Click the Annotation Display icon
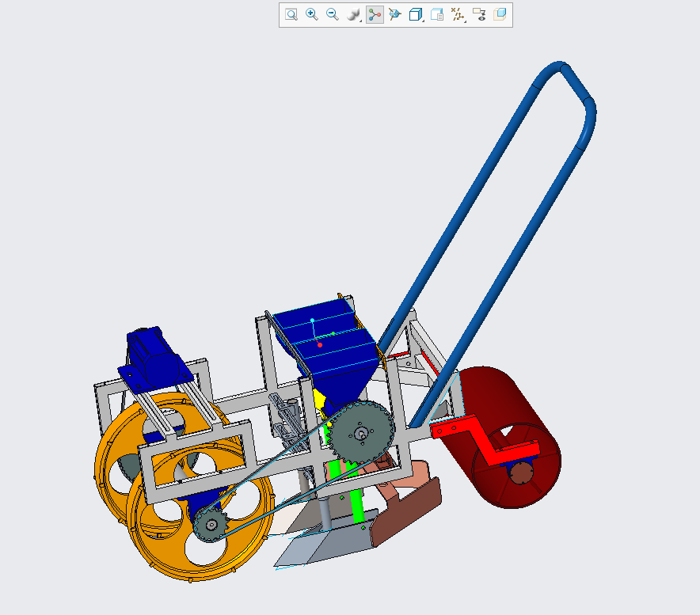700x615 pixels. tap(478, 14)
